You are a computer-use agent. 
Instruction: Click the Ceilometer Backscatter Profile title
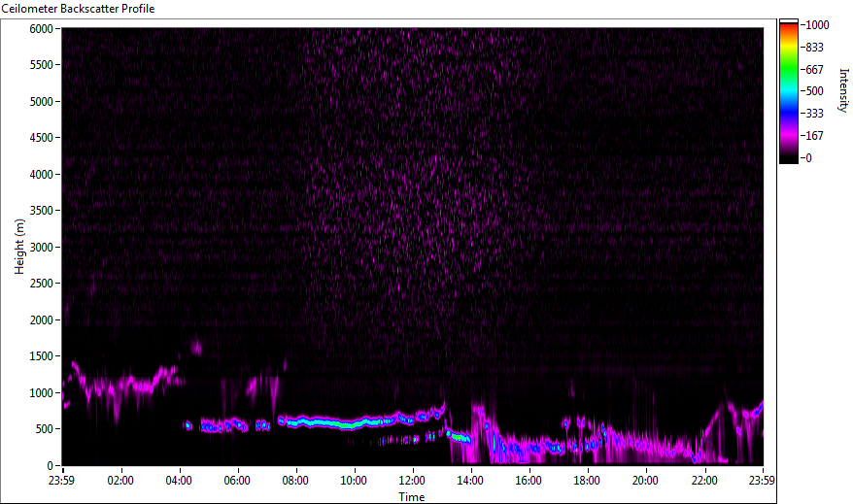pos(79,9)
